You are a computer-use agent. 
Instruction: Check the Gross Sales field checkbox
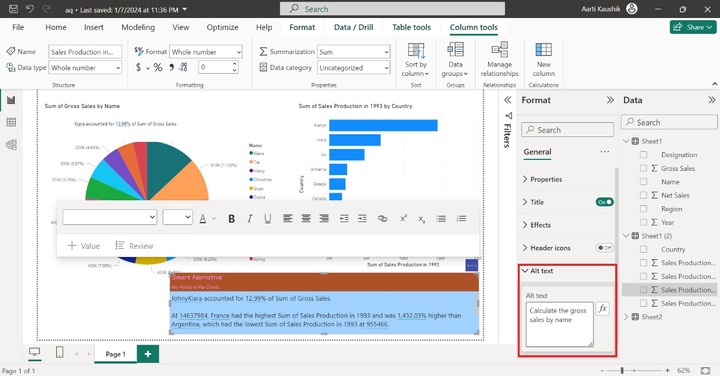point(643,168)
